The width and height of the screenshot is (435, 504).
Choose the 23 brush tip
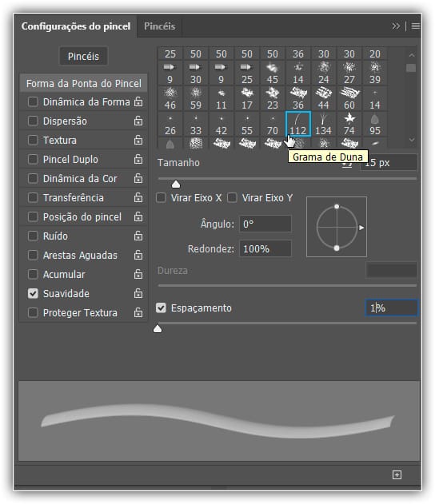coord(273,98)
